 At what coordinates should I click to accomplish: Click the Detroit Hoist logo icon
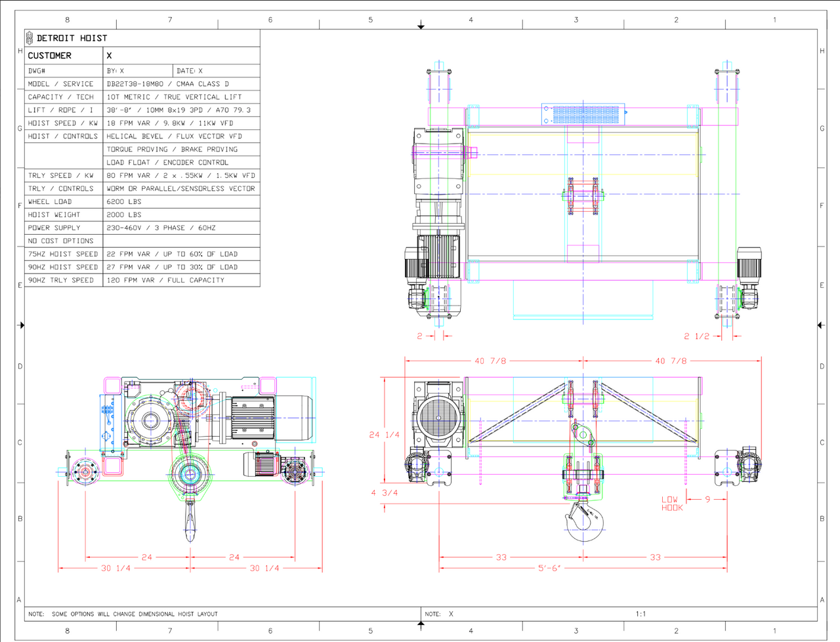pyautogui.click(x=30, y=38)
